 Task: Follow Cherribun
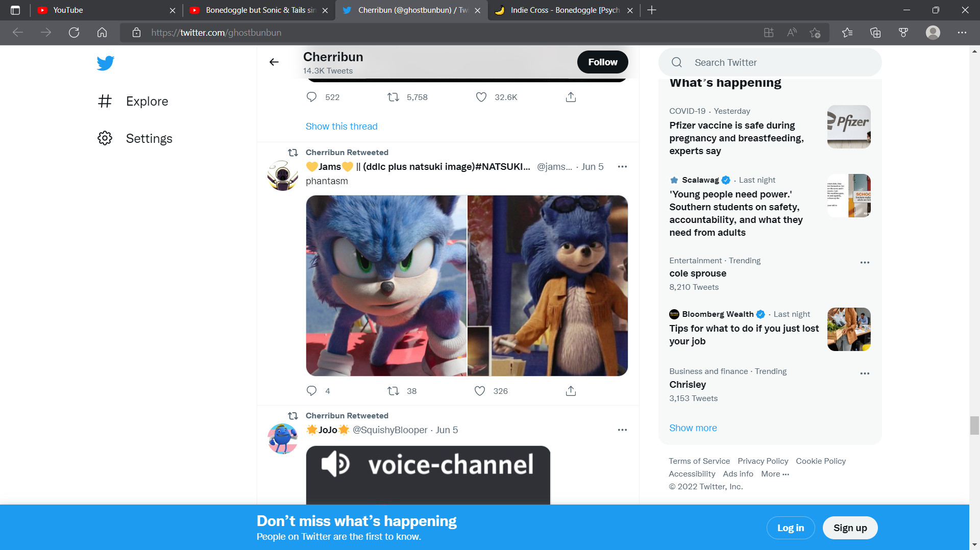coord(602,62)
